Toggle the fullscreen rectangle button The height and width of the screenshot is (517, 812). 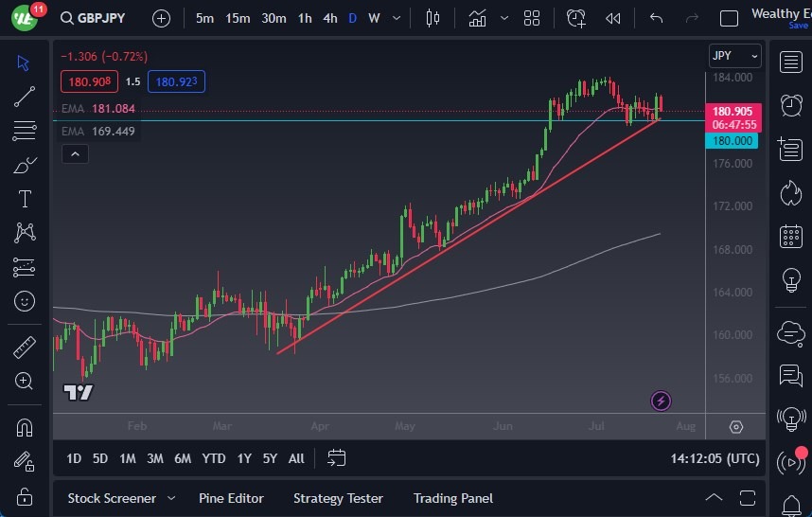tap(729, 18)
